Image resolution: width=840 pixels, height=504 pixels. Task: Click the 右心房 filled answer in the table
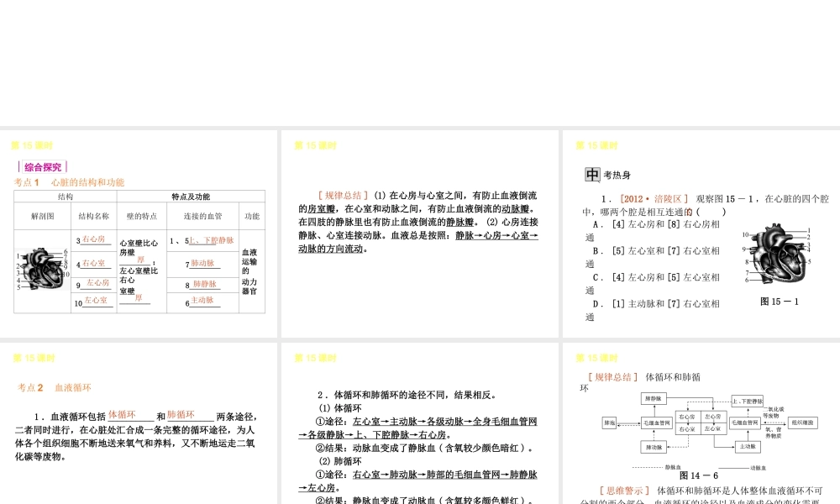click(93, 239)
